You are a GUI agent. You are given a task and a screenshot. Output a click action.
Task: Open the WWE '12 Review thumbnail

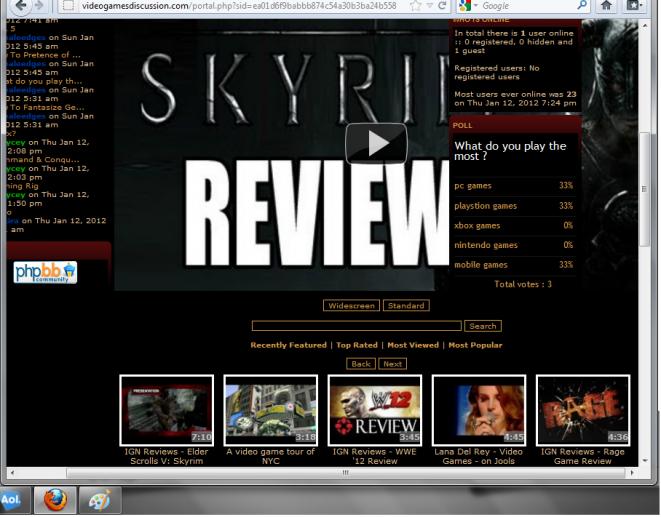(x=375, y=410)
